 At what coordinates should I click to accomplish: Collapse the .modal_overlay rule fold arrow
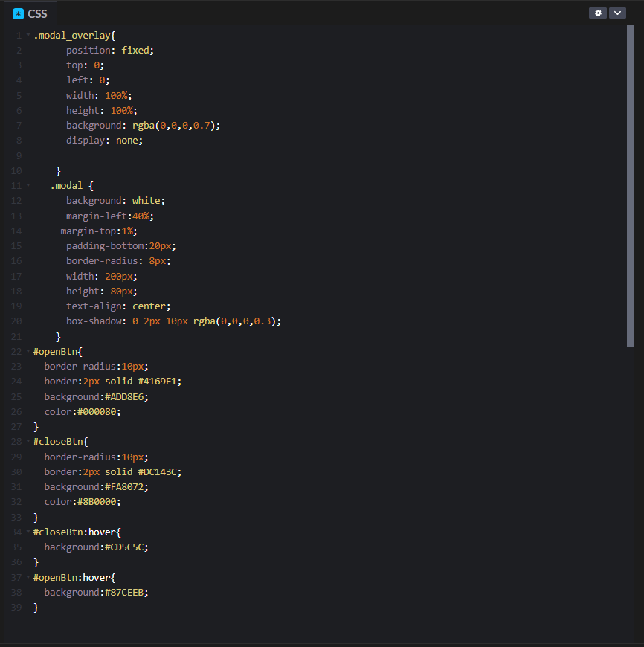[28, 35]
